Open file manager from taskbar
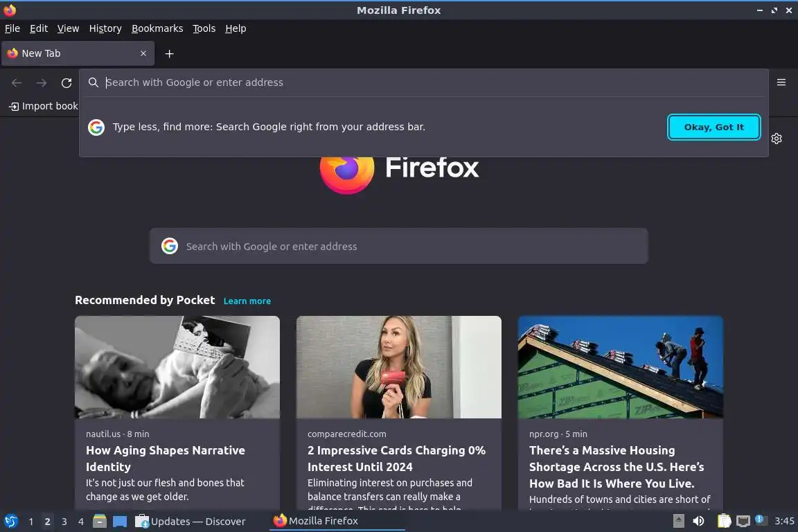 [x=100, y=521]
